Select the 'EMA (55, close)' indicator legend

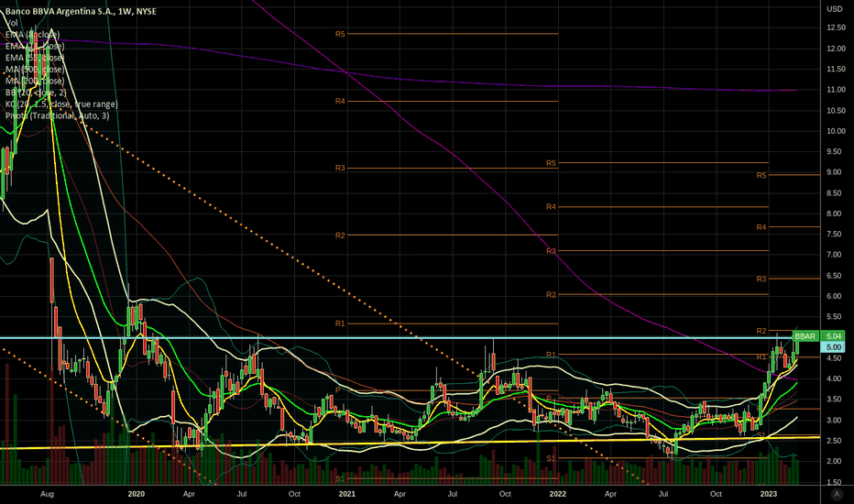35,58
